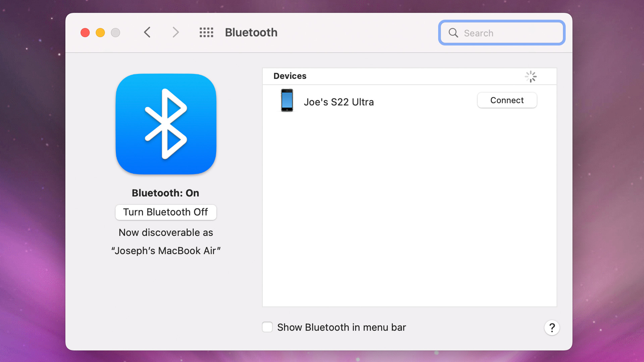Screen dimensions: 644x362
Task: Click Joseph's MacBook Air device name
Action: [x=166, y=251]
